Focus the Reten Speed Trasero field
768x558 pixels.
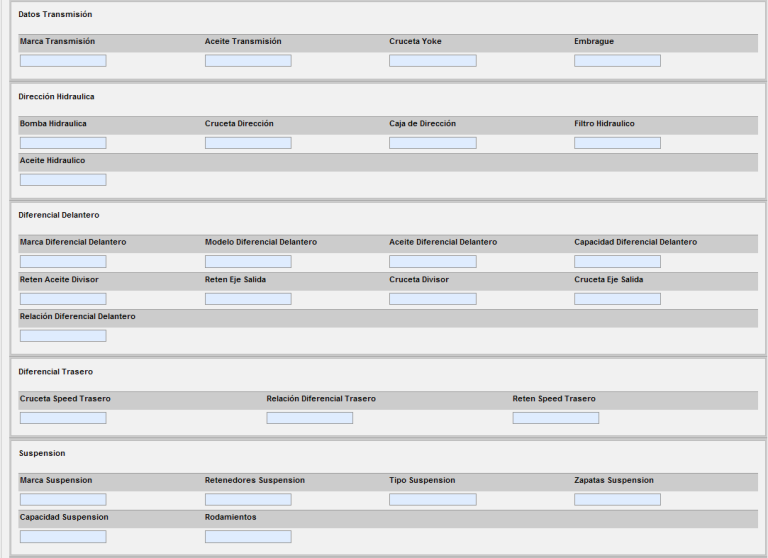click(x=556, y=418)
